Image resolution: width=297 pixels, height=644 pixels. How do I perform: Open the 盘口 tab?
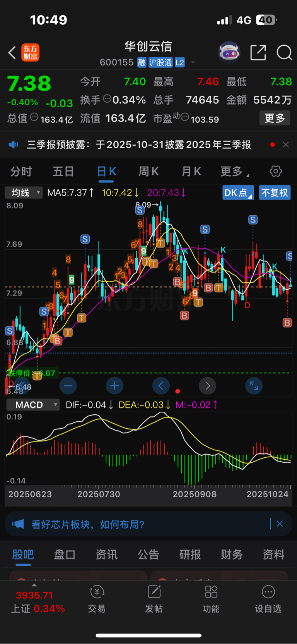coord(65,555)
